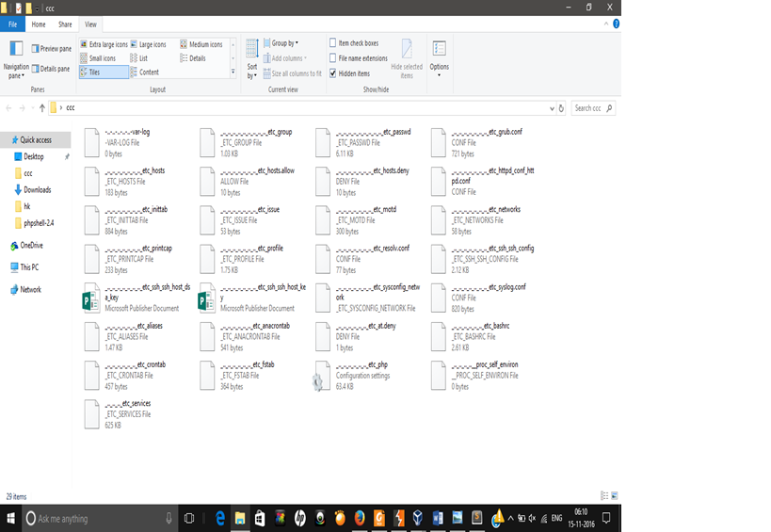This screenshot has height=532, width=771.
Task: Switch to Extra large icons layout
Action: coord(104,44)
